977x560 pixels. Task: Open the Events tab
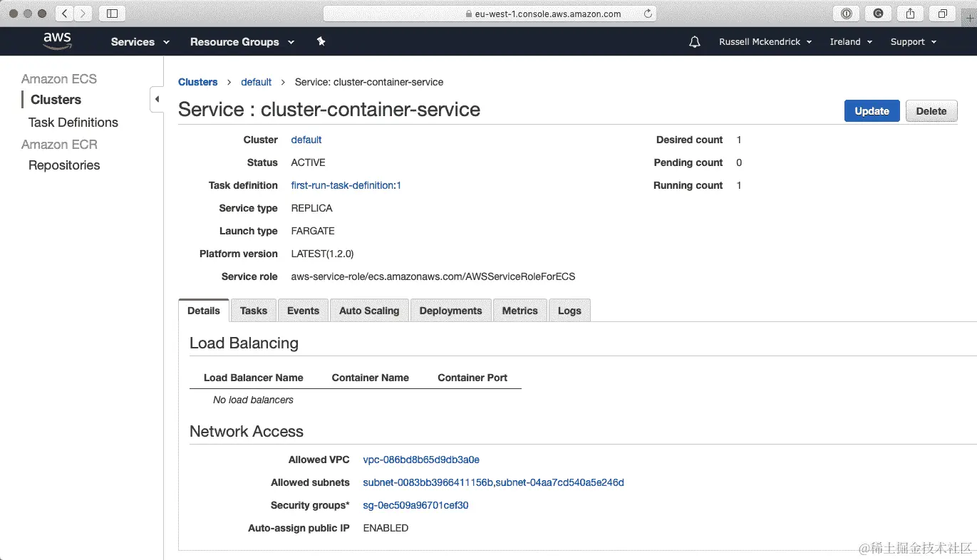(x=303, y=311)
